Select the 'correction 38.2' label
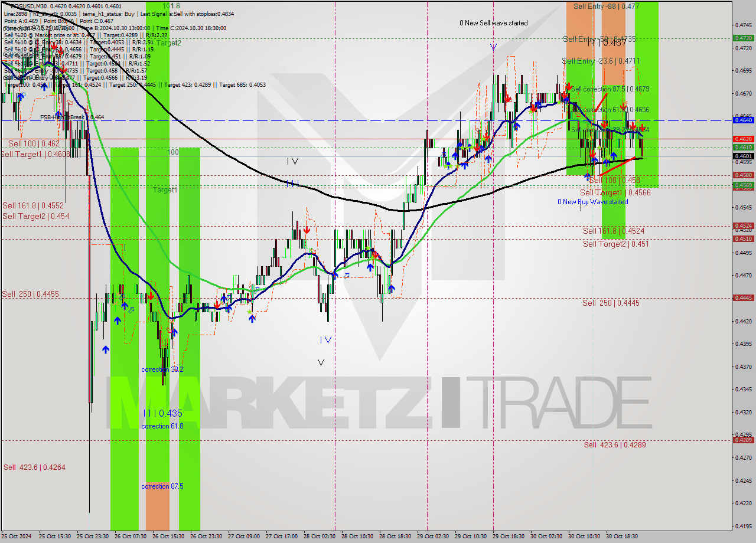Screen dimensions: 756x543 [162, 369]
